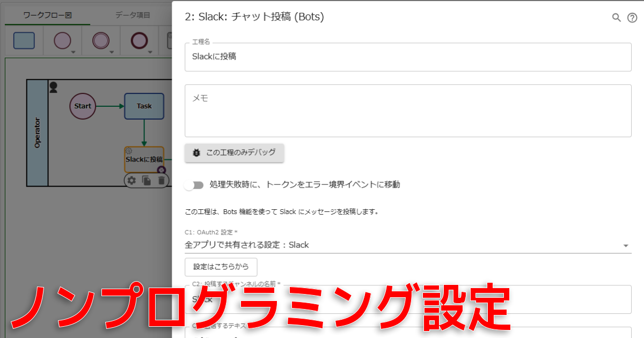Click 設定はこちらから button

pos(221,267)
